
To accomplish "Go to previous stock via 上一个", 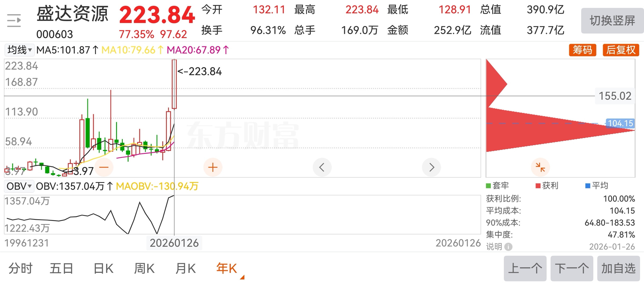I will 525,268.
